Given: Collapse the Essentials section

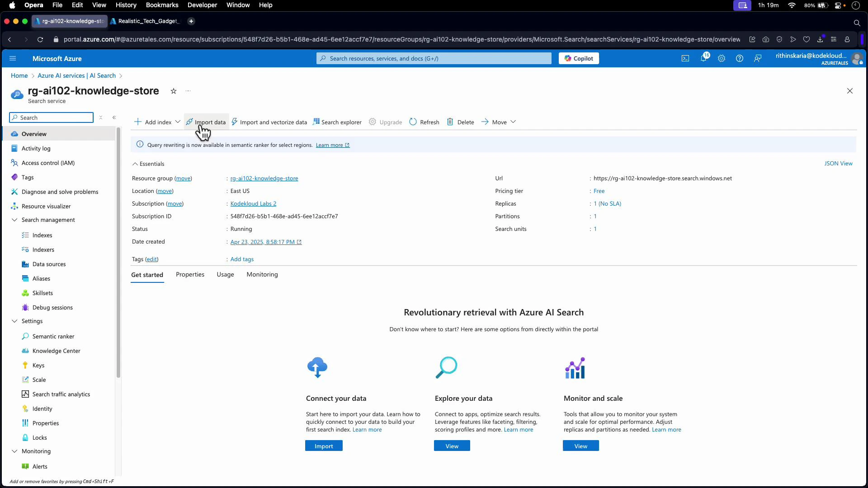Looking at the screenshot, I should click(x=135, y=164).
